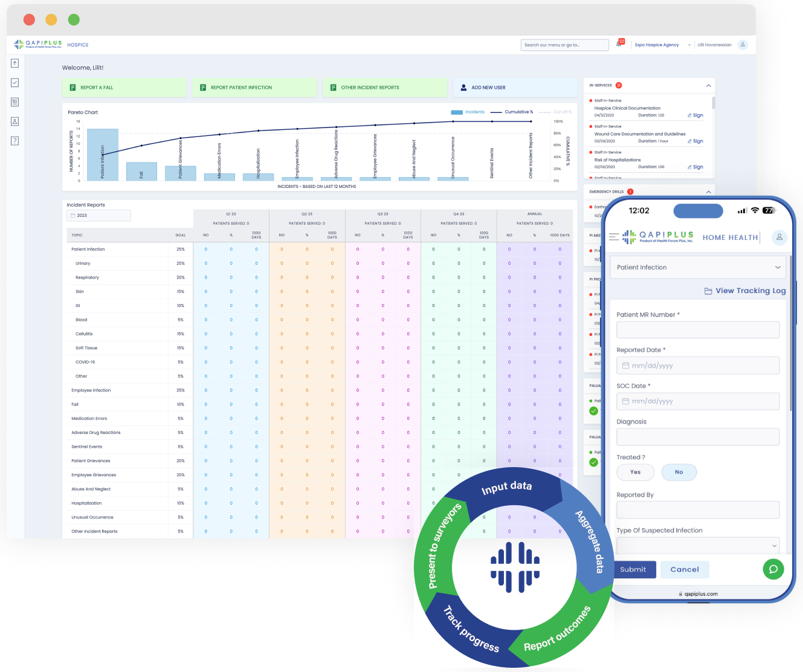Click the calendar icon in the 2023 year picker
Screen dimensions: 803x672
click(73, 215)
